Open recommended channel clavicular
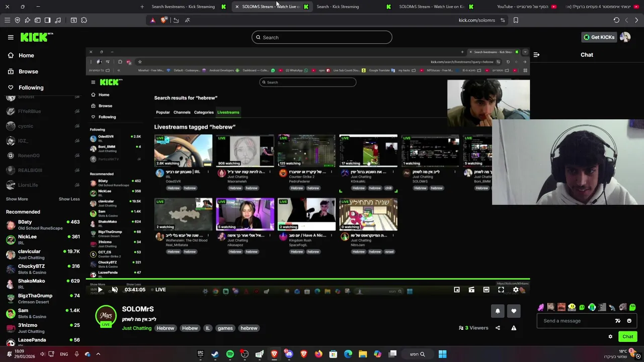Screen dimensions: 644x362 (x=43, y=254)
